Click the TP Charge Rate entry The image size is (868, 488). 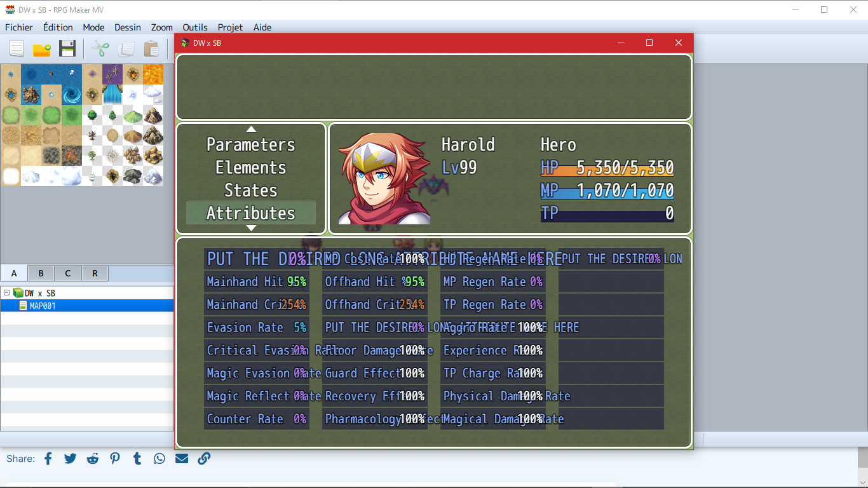click(x=493, y=373)
